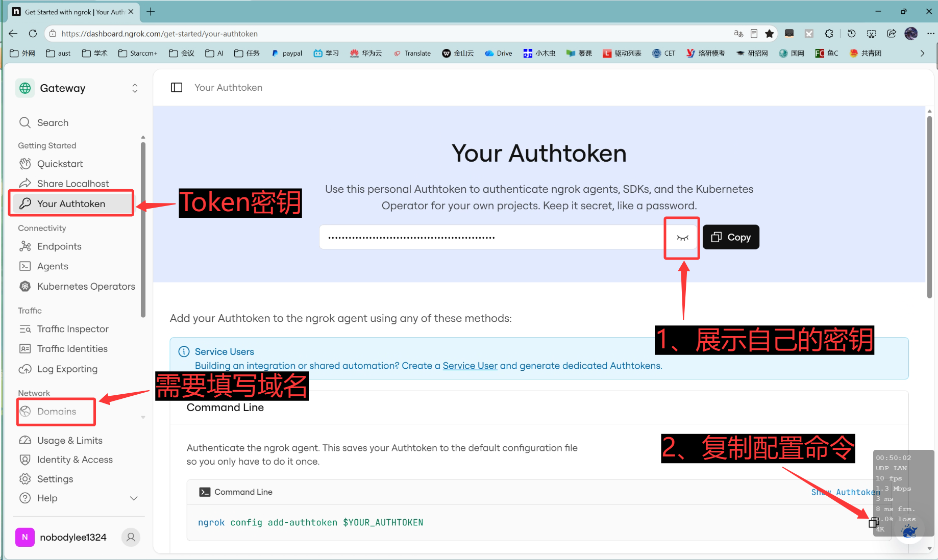Viewport: 938px width, 560px height.
Task: Click the main page vertical scrollbar
Action: [929, 207]
